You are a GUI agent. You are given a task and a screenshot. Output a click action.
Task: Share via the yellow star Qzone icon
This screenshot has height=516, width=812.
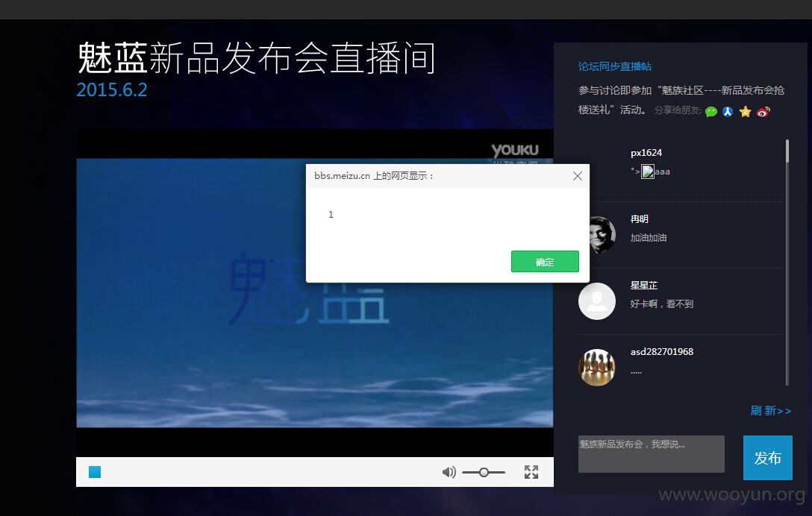tap(745, 111)
